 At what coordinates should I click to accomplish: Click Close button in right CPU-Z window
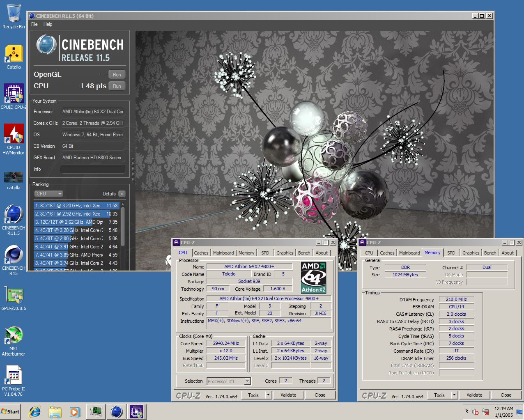[506, 395]
